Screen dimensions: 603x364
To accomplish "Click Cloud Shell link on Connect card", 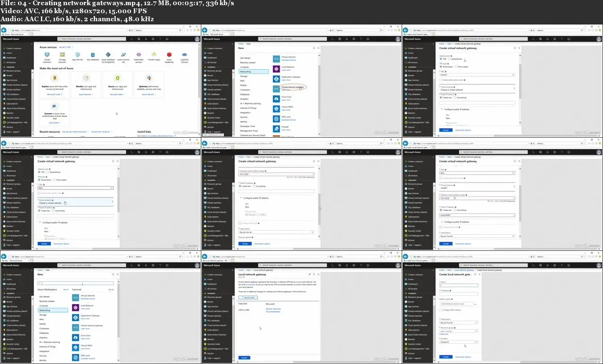I will [54, 123].
